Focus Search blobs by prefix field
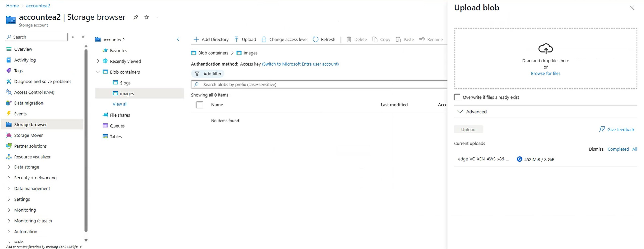Screen dimensions: 644x249 (x=319, y=85)
